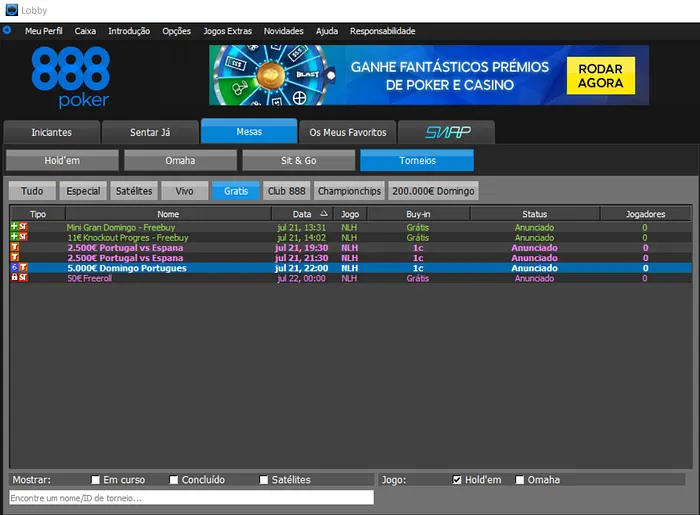Image resolution: width=700 pixels, height=515 pixels.
Task: Click the Lobby window title icon
Action: [x=11, y=10]
